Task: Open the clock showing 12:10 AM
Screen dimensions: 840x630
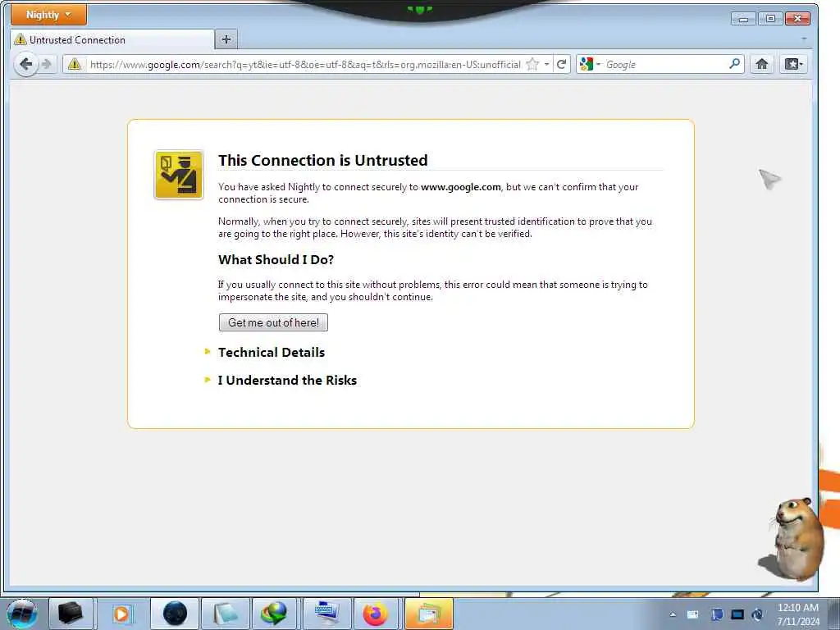Action: pos(797,614)
